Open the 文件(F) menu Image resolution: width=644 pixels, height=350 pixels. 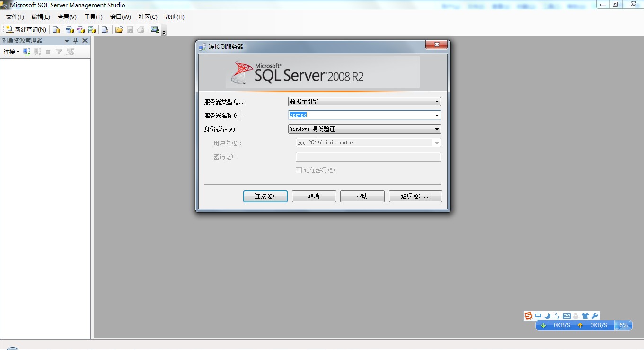(x=15, y=17)
